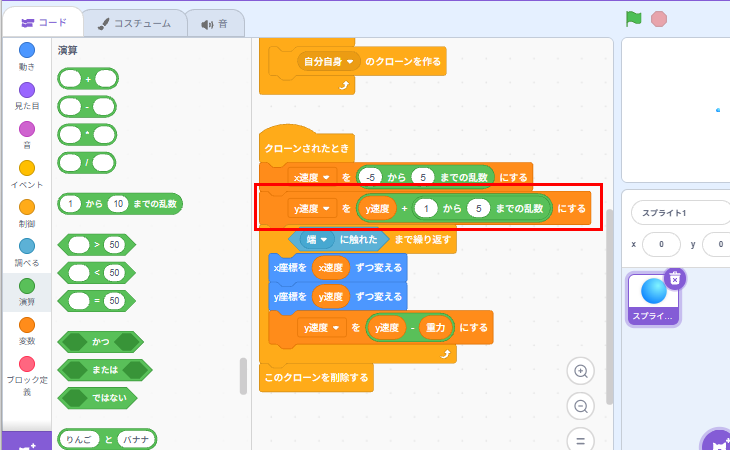Screen dimensions: 730x450
Task: Edit the sprite name field スプライト1
Action: [x=680, y=213]
